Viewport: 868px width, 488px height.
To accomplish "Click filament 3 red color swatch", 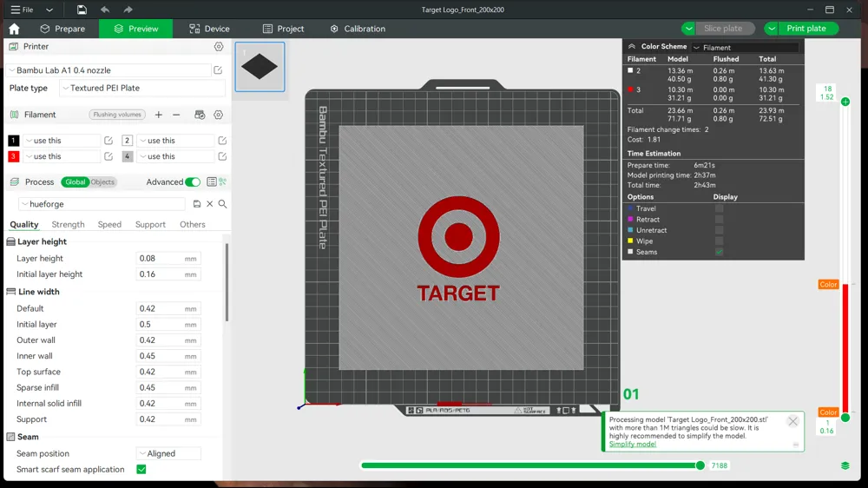I will point(13,156).
